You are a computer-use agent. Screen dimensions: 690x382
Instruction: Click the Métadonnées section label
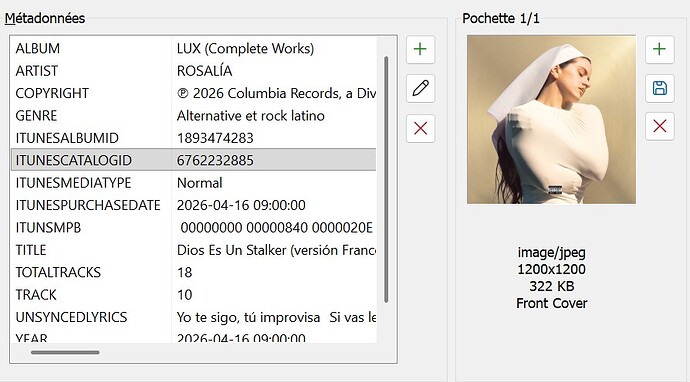[45, 18]
